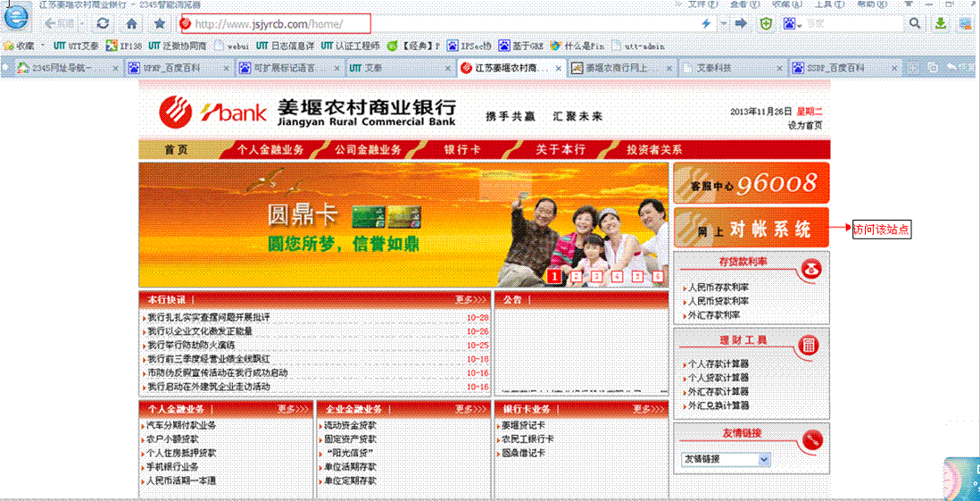Screen dimensions: 980x501
Task: Open the IPSec协 bookmark
Action: [x=470, y=45]
